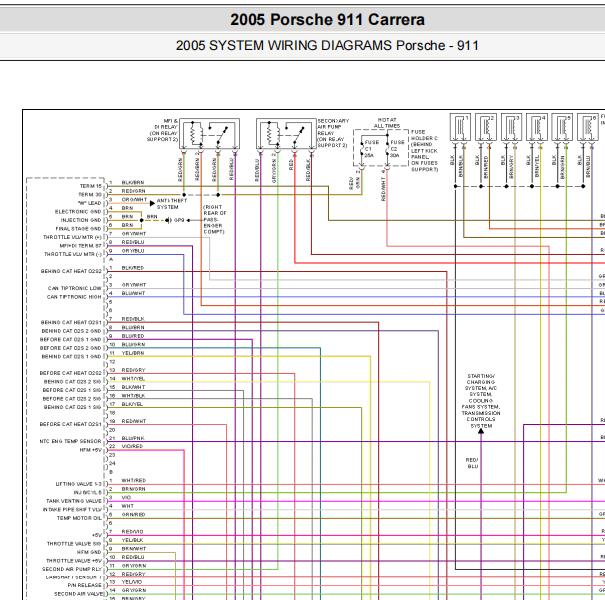The image size is (605, 600).
Task: Click the 'TERM 30' pin label
Action: pos(90,194)
